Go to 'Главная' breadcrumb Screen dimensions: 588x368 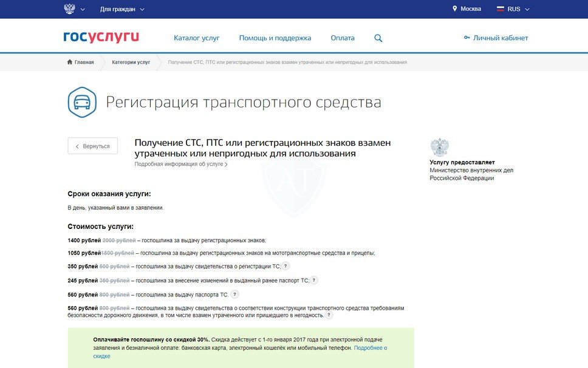[x=84, y=62]
